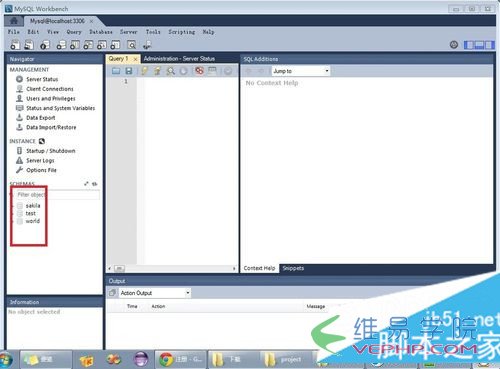Select the Context Help tab
Image resolution: width=500 pixels, height=369 pixels.
[259, 268]
